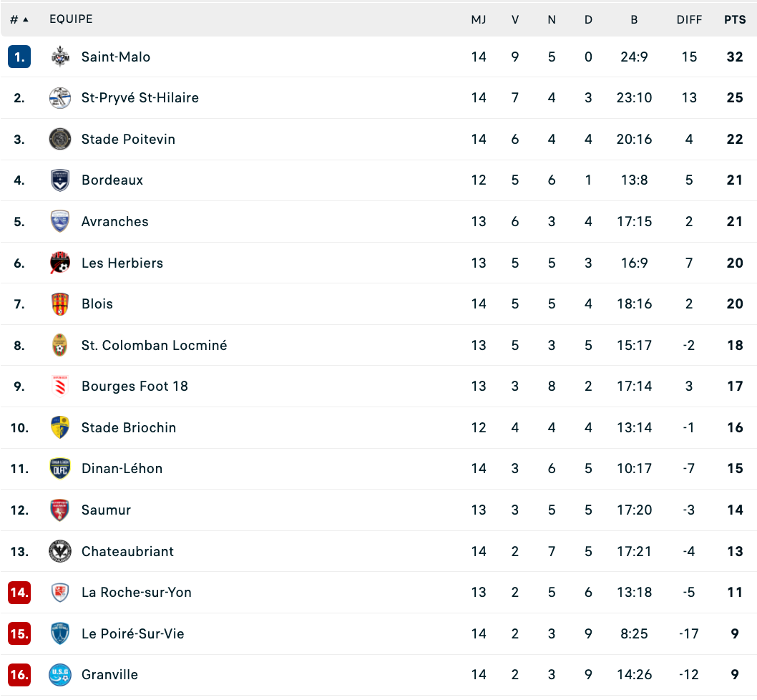Click the Blois striped crest icon
This screenshot has height=700, width=757.
click(60, 304)
